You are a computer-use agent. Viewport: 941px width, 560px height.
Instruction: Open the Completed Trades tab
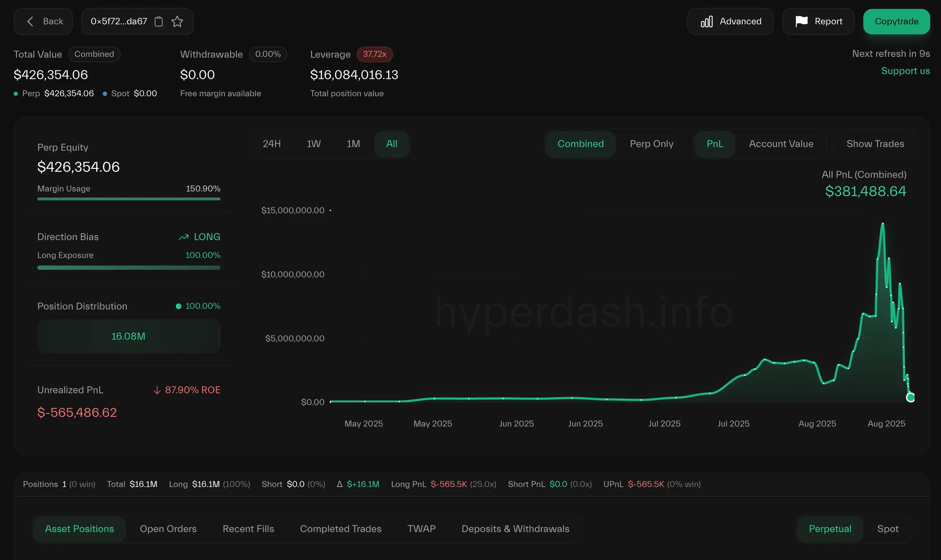[x=341, y=529]
